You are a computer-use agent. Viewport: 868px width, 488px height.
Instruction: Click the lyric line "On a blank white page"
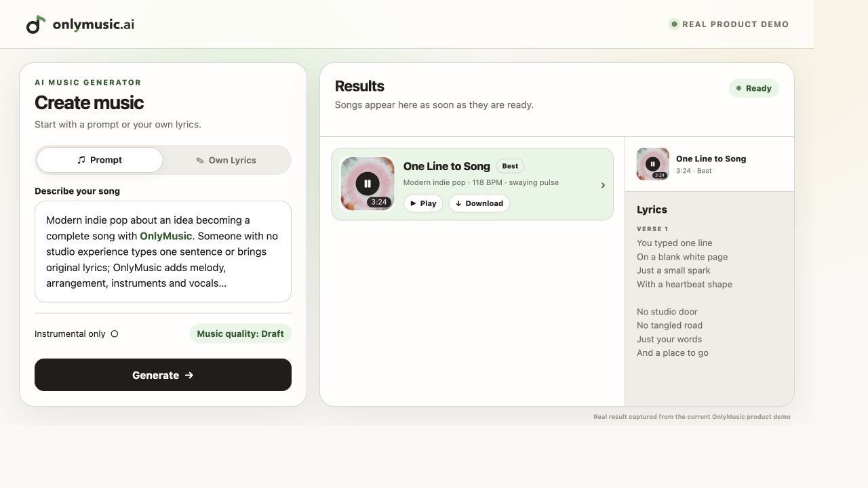(x=682, y=257)
